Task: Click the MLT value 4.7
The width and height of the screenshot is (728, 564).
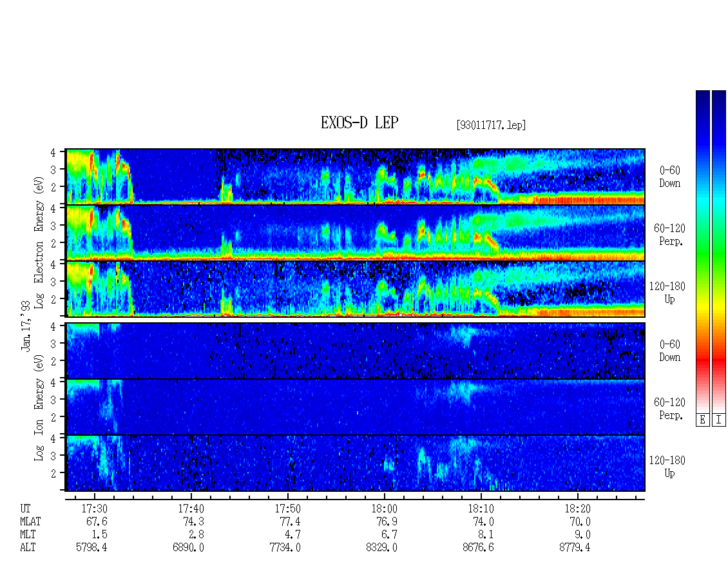Action: pyautogui.click(x=292, y=535)
